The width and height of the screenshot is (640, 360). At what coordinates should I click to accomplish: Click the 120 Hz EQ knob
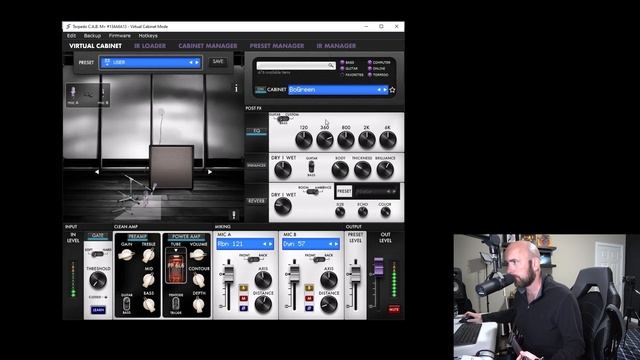tap(304, 140)
